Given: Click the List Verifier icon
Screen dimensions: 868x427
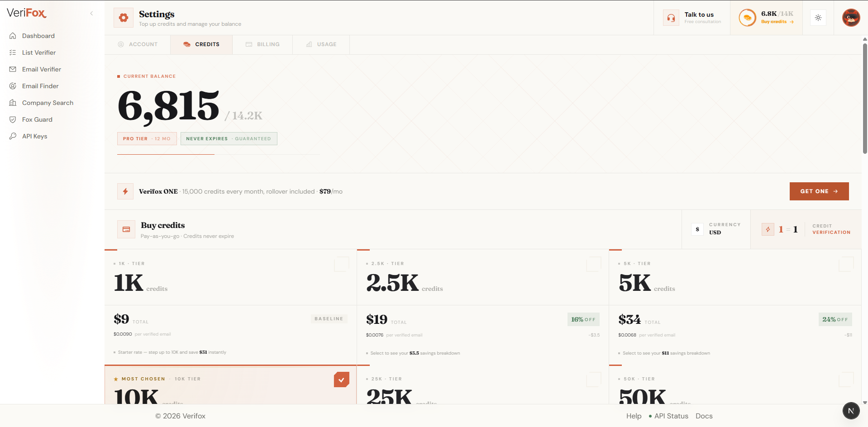Looking at the screenshot, I should [x=13, y=52].
